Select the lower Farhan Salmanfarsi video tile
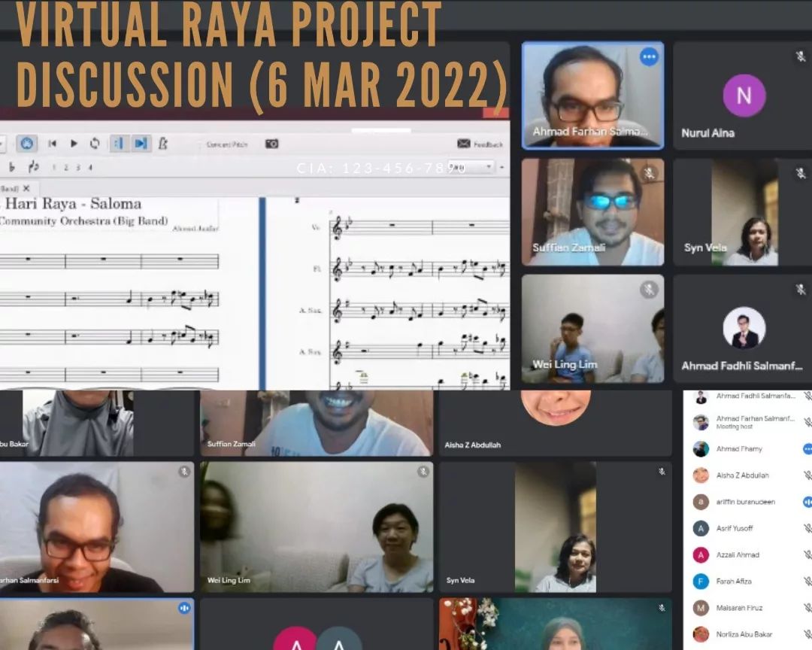Image resolution: width=812 pixels, height=650 pixels. tap(97, 527)
